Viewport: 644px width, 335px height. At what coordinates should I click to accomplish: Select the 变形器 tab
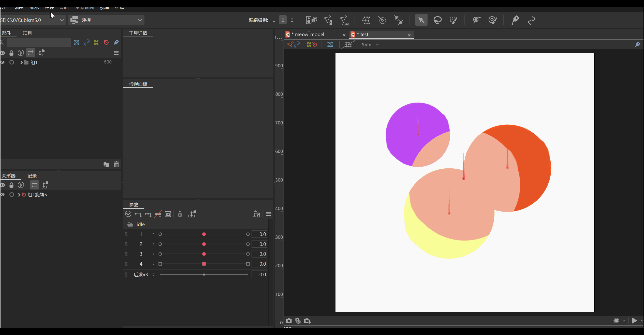coord(9,176)
